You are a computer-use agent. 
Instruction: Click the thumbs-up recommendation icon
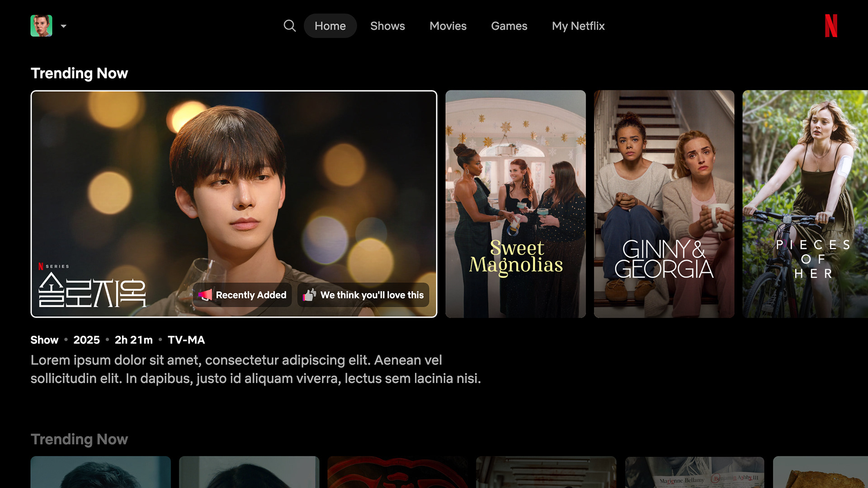point(309,295)
